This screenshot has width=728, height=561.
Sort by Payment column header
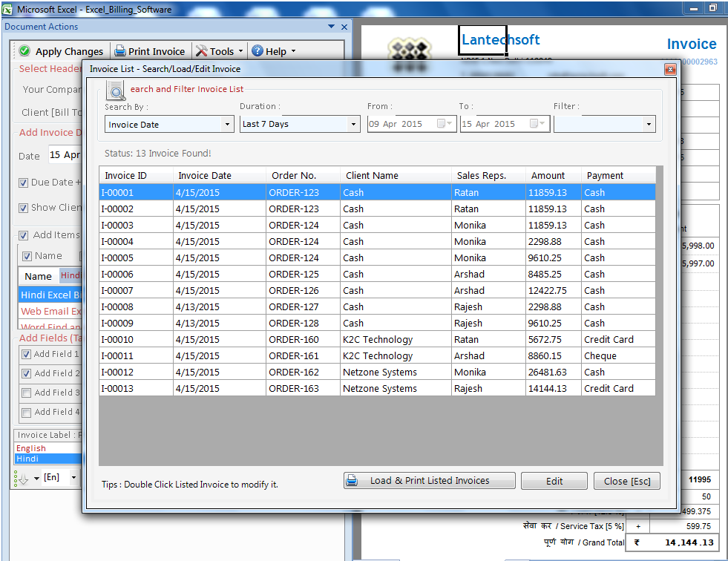point(618,176)
